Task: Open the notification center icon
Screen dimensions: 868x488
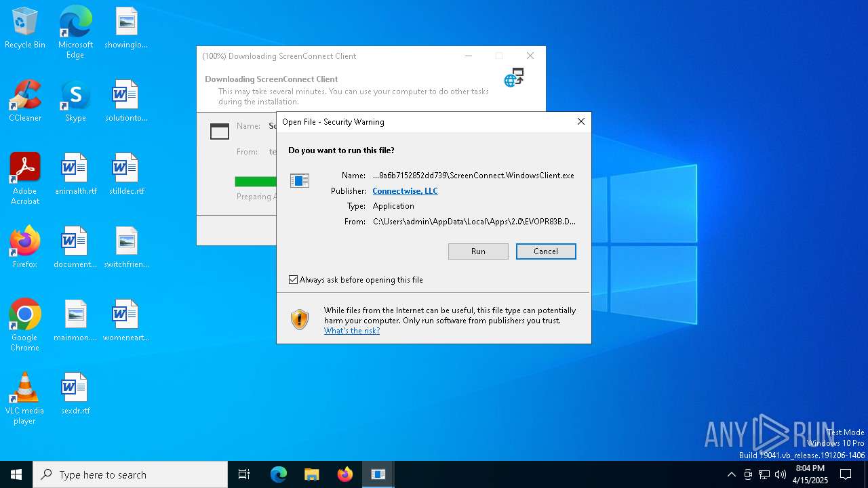Action: tap(846, 474)
